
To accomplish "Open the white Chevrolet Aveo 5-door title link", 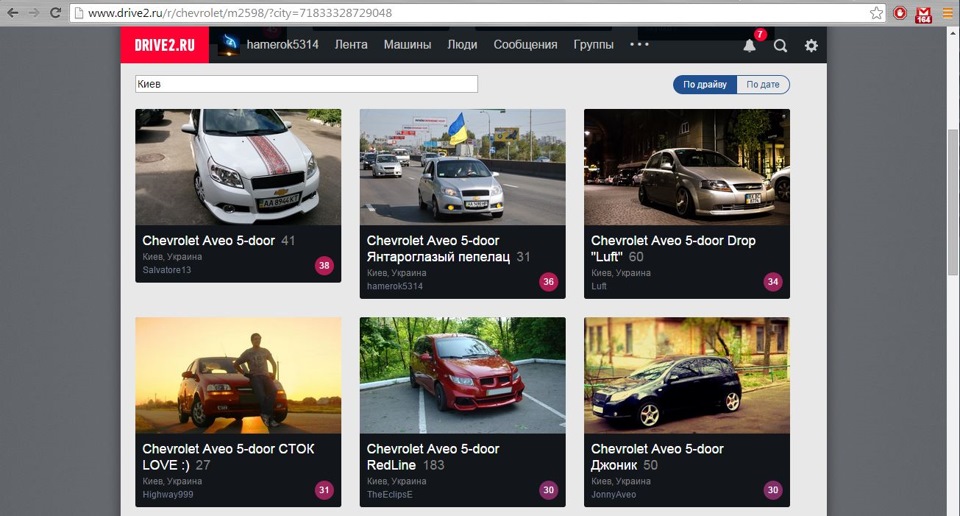I will (209, 241).
